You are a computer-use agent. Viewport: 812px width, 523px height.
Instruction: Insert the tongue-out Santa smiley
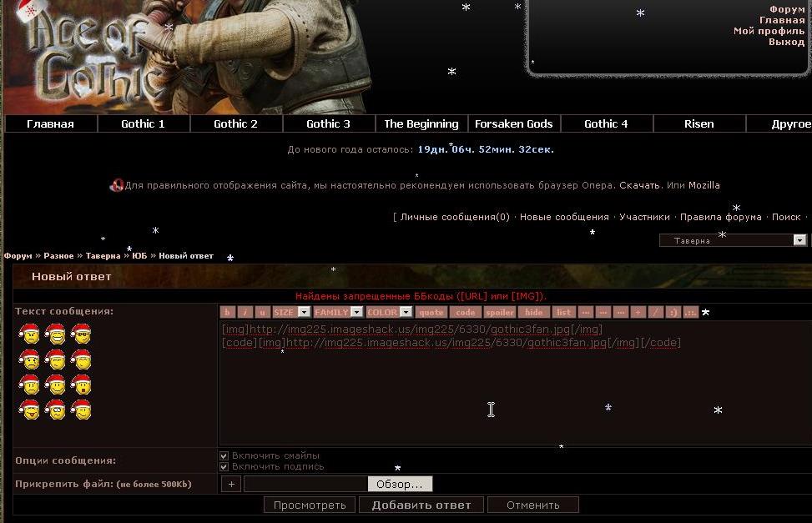click(29, 410)
